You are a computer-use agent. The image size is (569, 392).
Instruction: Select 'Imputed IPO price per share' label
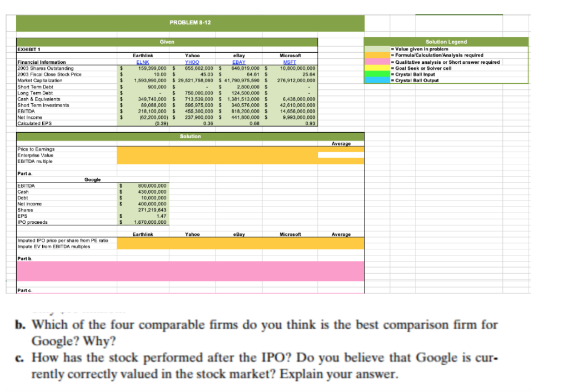[63, 240]
